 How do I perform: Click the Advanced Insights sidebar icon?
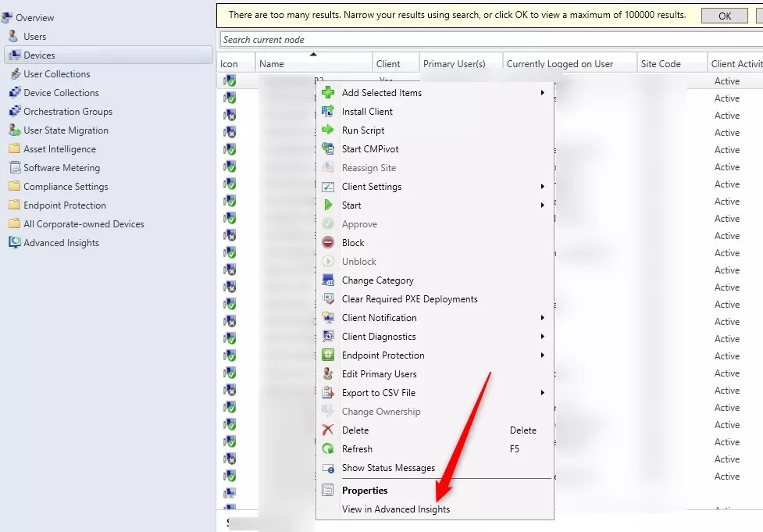click(x=15, y=242)
